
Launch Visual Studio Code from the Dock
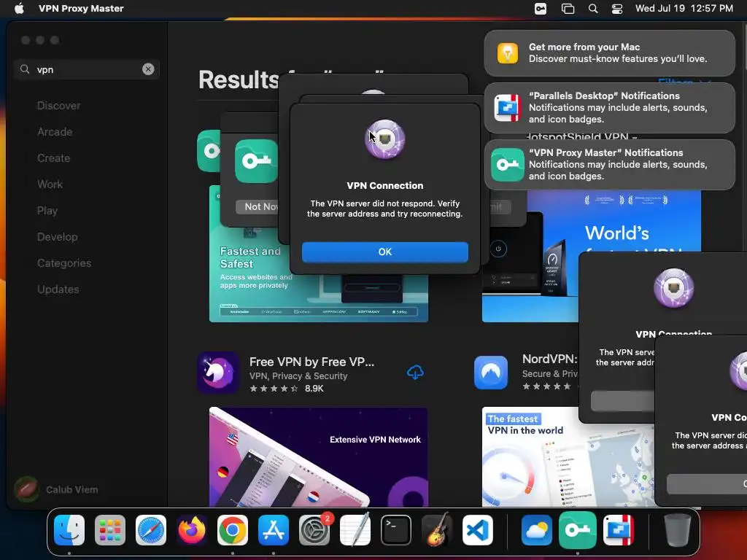click(x=477, y=530)
